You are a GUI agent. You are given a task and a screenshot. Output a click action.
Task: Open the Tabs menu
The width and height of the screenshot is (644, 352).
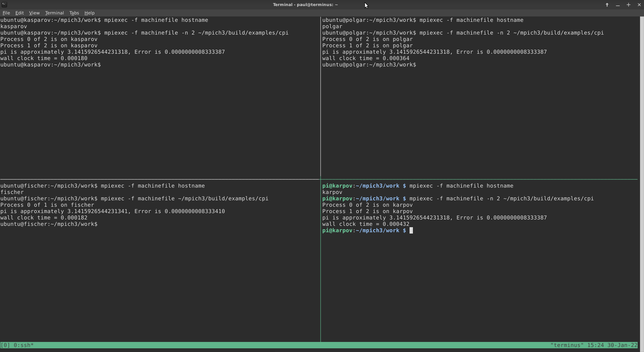pyautogui.click(x=74, y=13)
